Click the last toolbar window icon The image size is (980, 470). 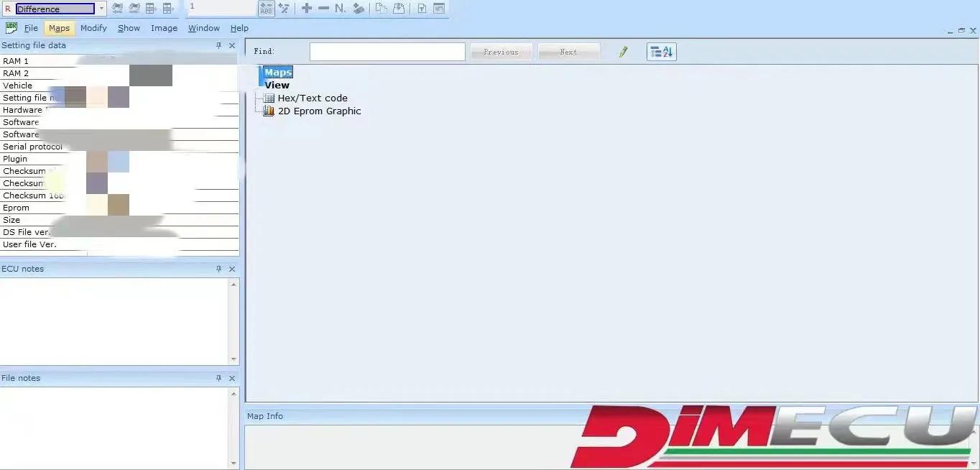pos(439,9)
